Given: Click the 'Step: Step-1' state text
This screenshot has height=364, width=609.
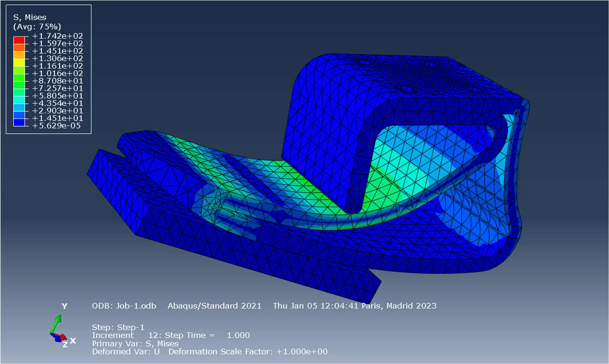Looking at the screenshot, I should point(118,327).
